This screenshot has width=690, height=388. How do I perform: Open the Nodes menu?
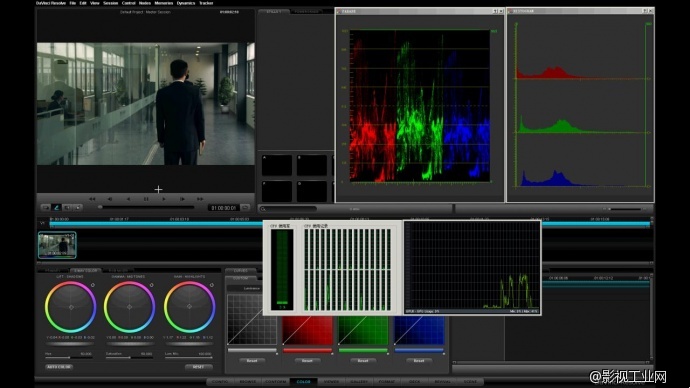tap(145, 3)
